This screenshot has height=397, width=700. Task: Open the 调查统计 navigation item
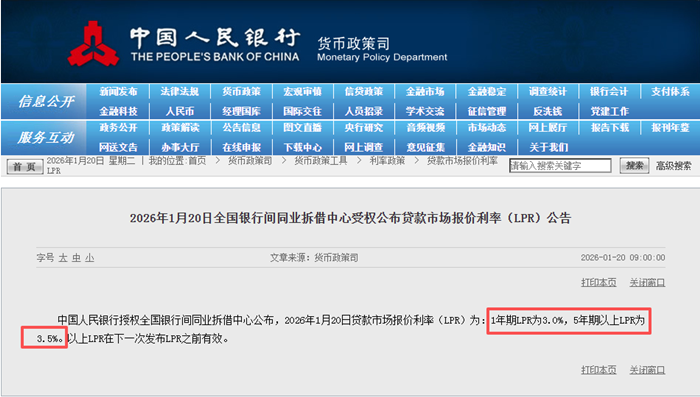click(548, 92)
